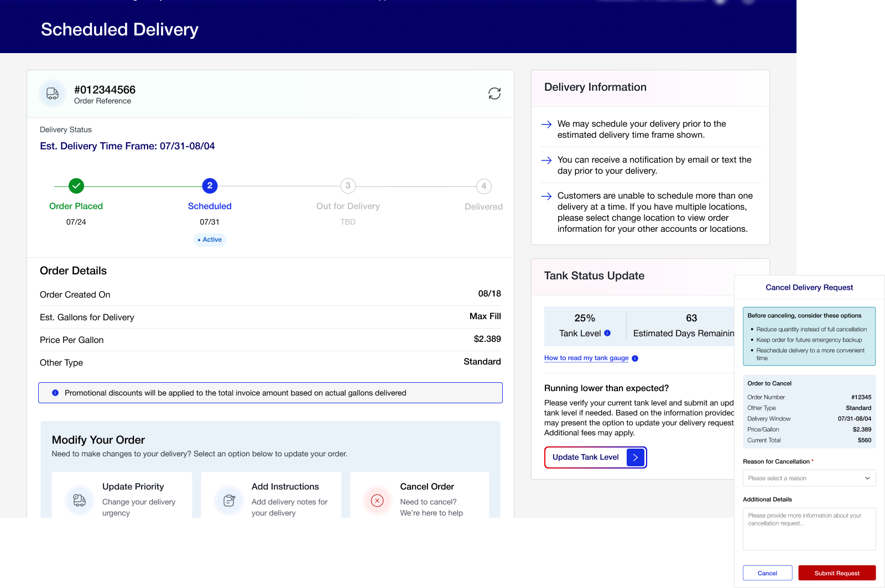Screen dimensions: 885x588
Task: Open the Reason for Cancellation dropdown
Action: (809, 478)
